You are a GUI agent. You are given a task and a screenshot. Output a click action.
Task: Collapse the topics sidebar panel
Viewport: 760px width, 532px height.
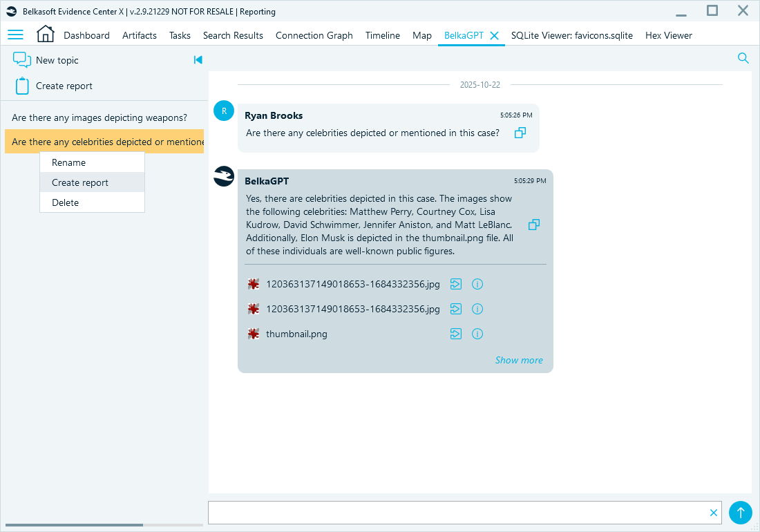[198, 60]
